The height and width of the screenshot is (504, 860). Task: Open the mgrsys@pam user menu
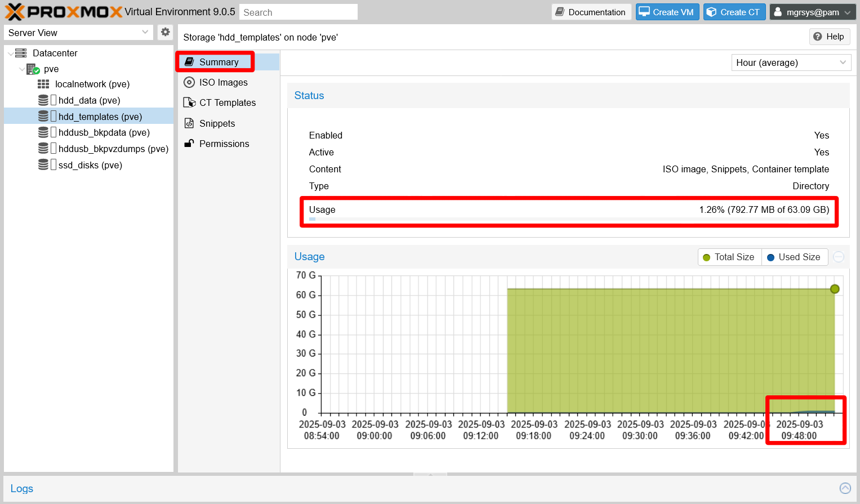click(x=813, y=11)
